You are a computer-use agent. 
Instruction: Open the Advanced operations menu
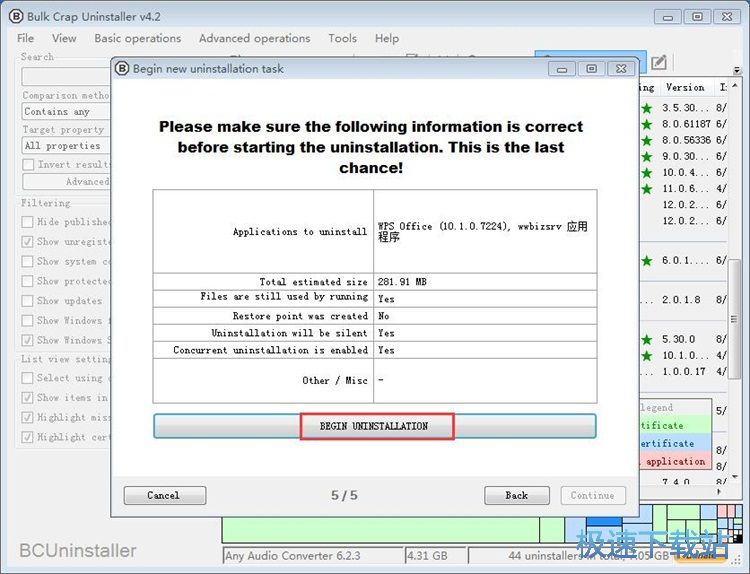tap(254, 38)
